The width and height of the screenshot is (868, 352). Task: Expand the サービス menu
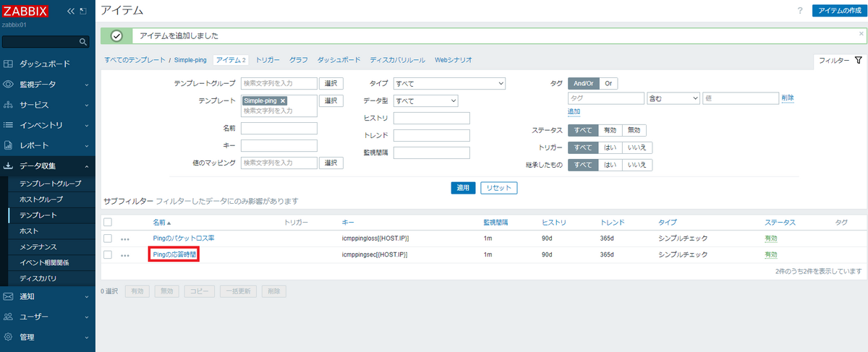tap(86, 105)
